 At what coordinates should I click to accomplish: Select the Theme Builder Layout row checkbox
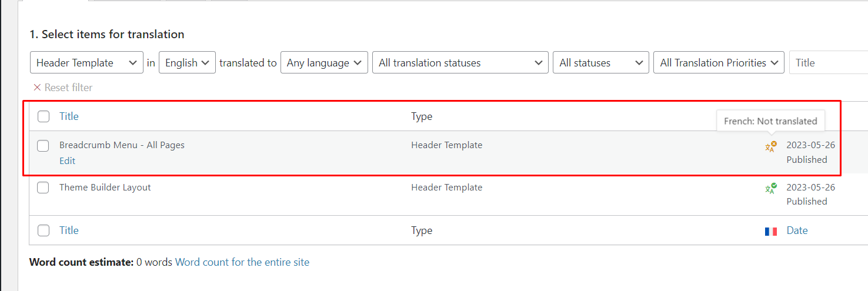(43, 188)
